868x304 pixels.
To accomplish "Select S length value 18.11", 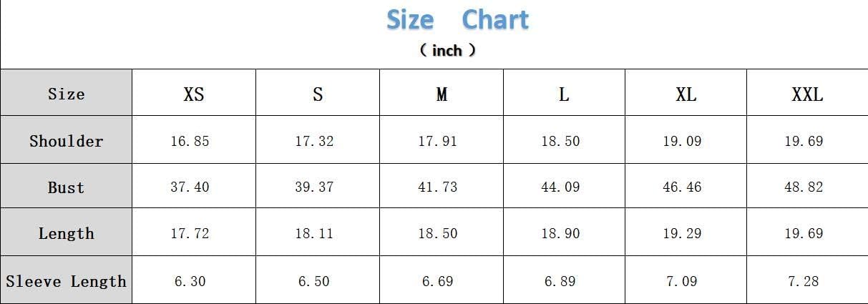I will (x=314, y=234).
